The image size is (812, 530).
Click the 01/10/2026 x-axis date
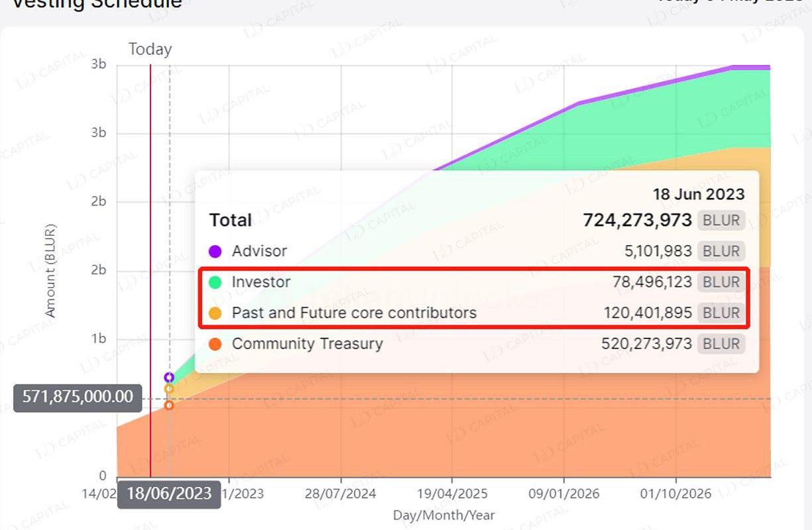[x=676, y=494]
